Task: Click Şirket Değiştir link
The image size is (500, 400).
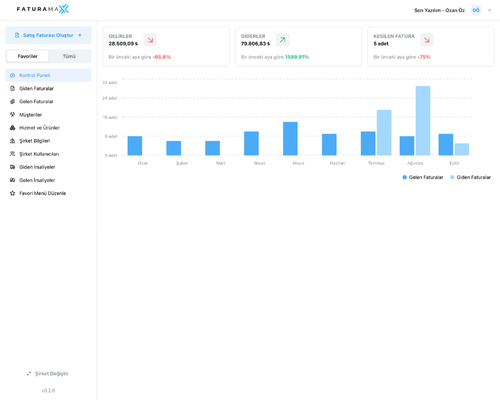Action: [x=52, y=374]
